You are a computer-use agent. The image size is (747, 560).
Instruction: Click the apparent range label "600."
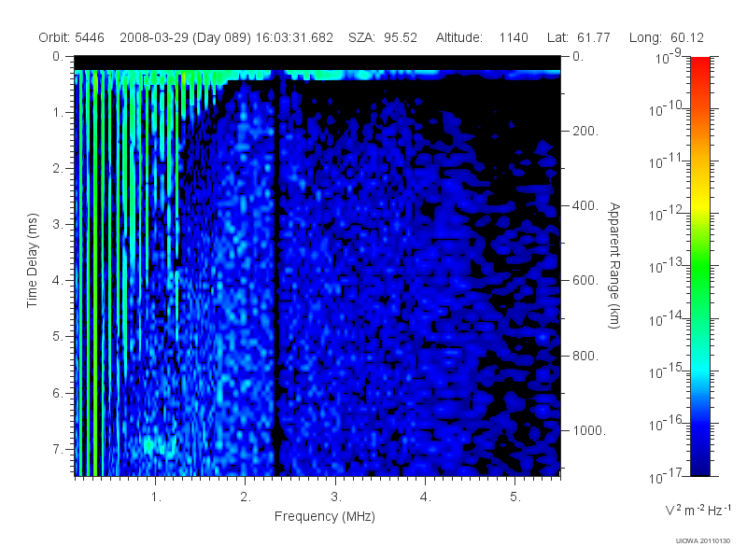click(585, 281)
